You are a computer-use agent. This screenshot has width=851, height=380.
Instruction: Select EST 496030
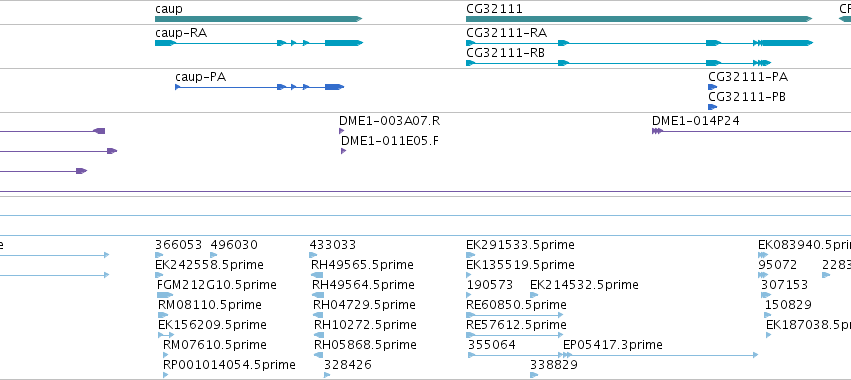point(234,245)
